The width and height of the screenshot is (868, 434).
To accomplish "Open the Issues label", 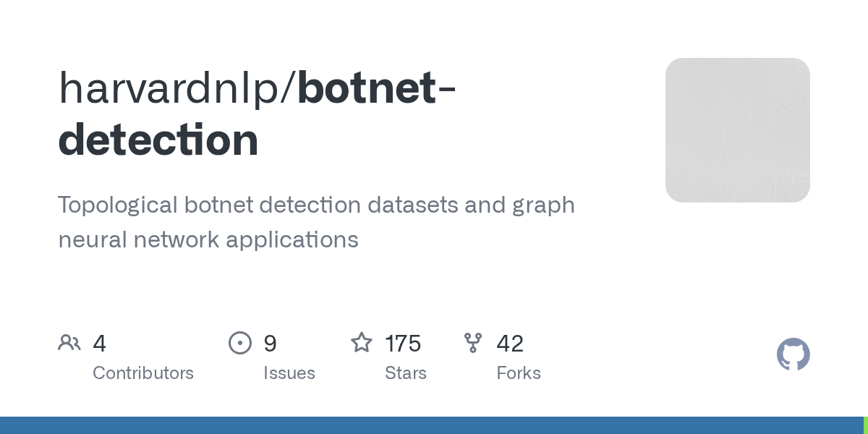I will coord(289,373).
